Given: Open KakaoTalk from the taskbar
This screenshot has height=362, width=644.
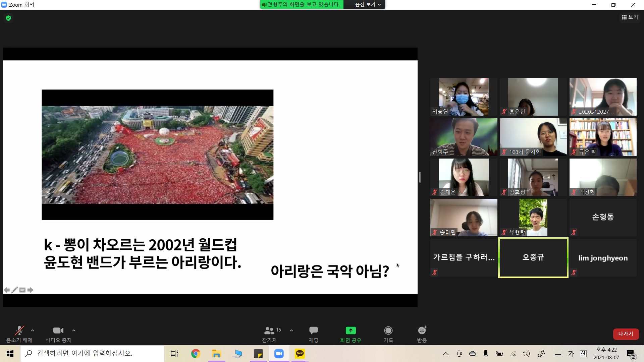Looking at the screenshot, I should click(300, 354).
